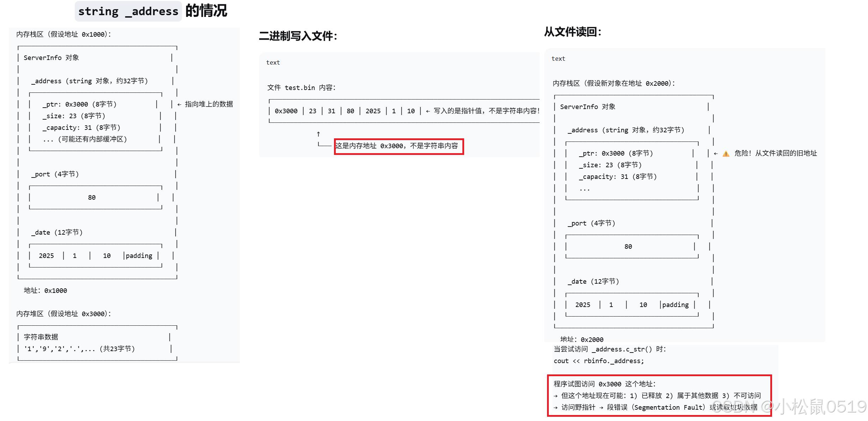Click the 地址: 0x2000 label
The height and width of the screenshot is (421, 868).
pyautogui.click(x=582, y=339)
